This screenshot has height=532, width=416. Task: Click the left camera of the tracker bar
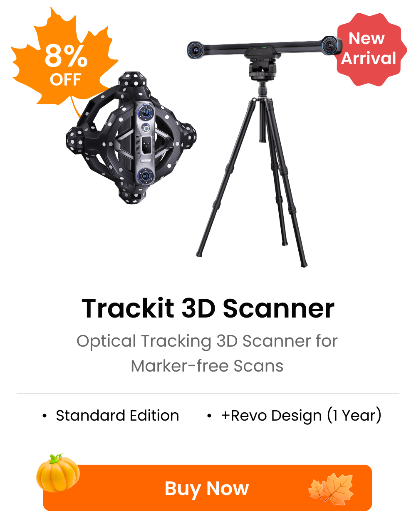click(195, 50)
